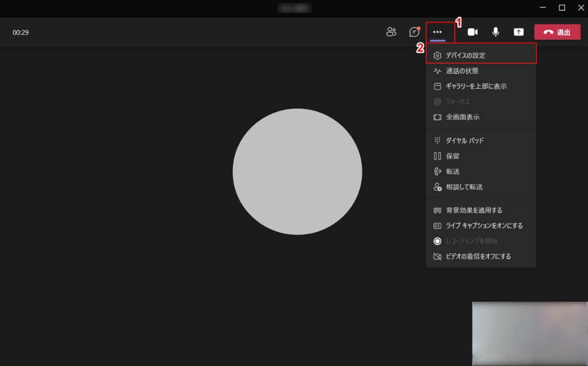588x366 pixels.
Task: Maximize the Teams call window
Action: tap(562, 7)
